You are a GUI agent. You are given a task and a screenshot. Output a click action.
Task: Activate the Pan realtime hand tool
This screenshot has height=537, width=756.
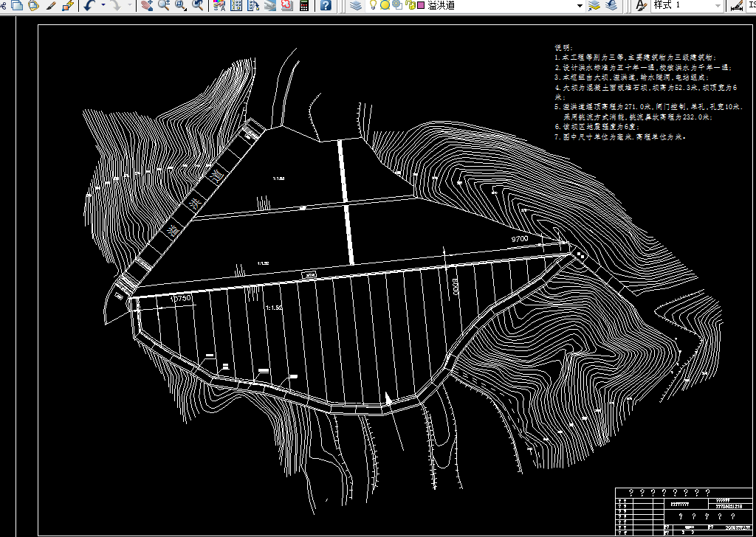147,5
